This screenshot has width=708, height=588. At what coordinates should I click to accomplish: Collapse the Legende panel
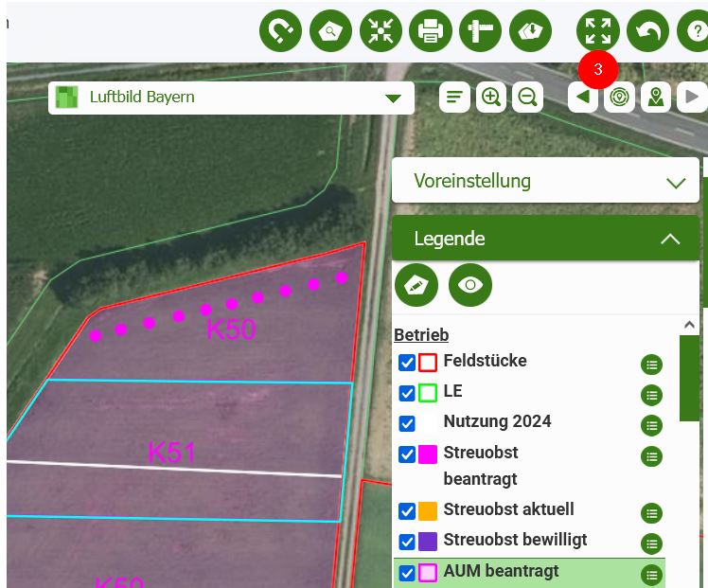coord(669,239)
